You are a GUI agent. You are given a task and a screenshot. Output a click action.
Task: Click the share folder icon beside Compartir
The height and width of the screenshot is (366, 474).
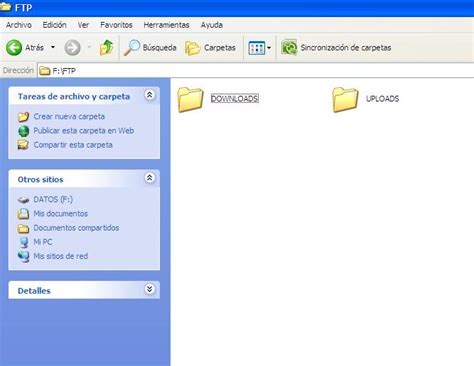tap(23, 145)
